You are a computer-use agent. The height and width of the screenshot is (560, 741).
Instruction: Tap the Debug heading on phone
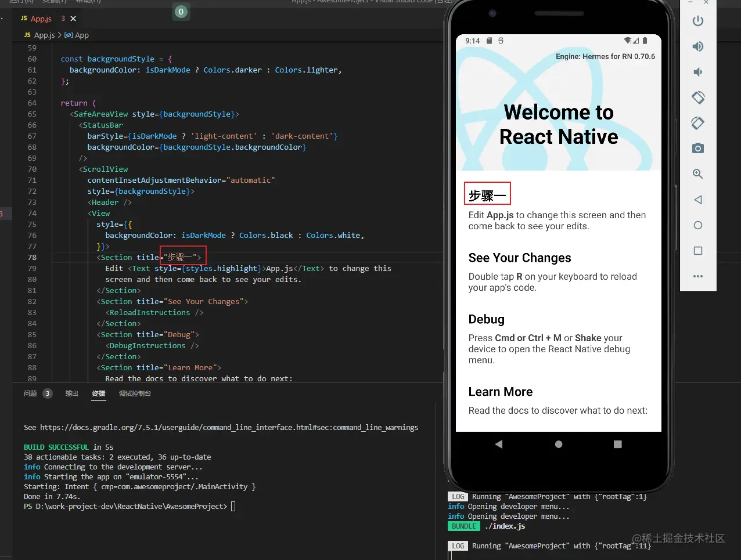[487, 319]
